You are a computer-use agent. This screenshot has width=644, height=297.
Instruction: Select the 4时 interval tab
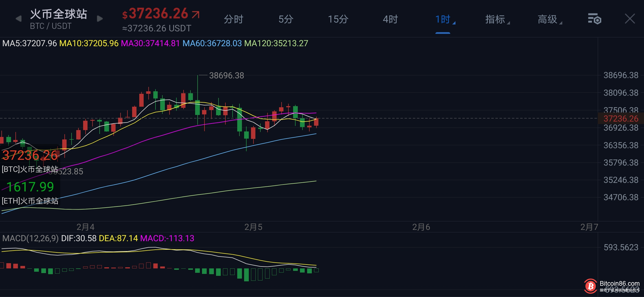[390, 19]
